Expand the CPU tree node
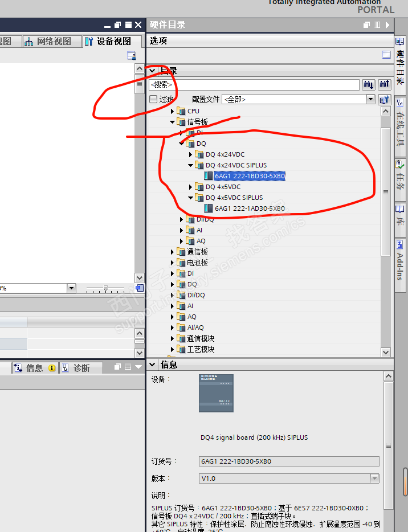408x532 pixels. pyautogui.click(x=172, y=111)
